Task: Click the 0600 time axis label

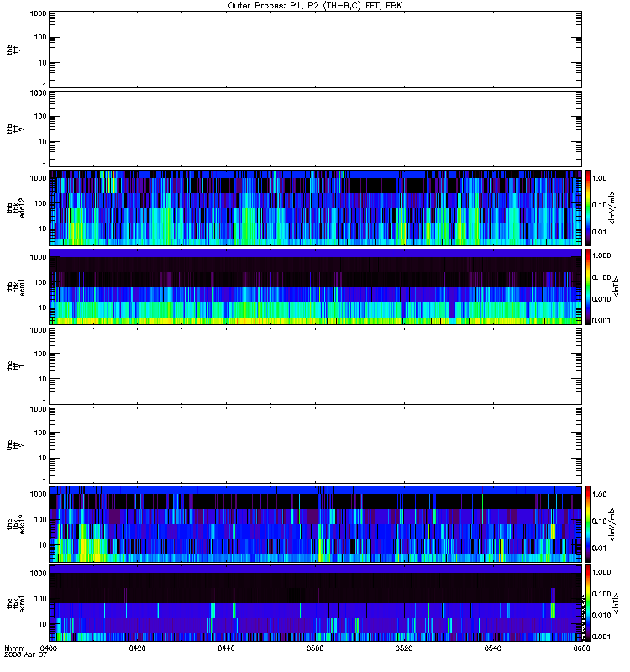Action: pos(581,648)
